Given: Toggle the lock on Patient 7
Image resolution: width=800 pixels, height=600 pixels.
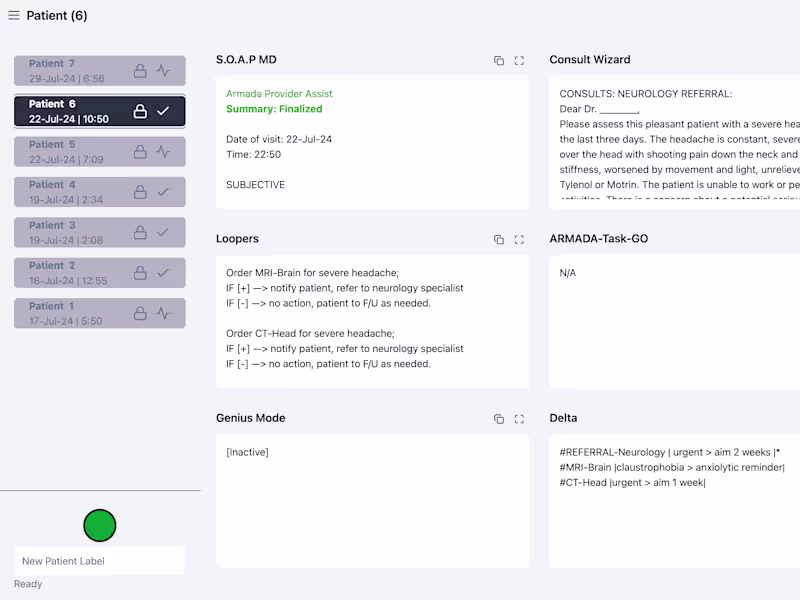Looking at the screenshot, I should (140, 71).
